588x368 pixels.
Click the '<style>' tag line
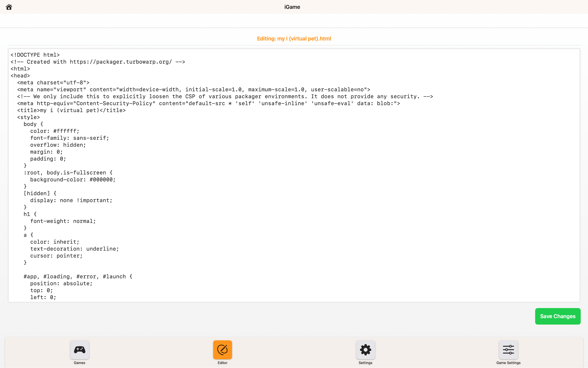coord(28,117)
